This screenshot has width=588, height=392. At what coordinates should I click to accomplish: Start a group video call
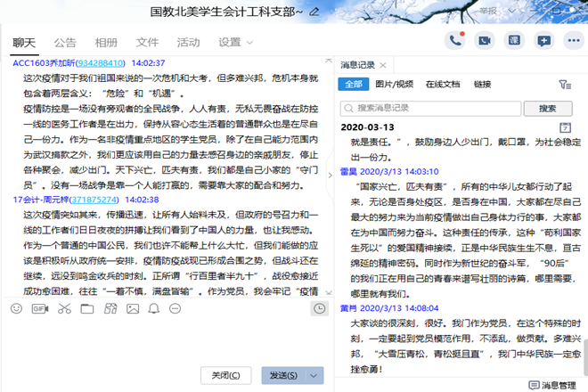484,40
